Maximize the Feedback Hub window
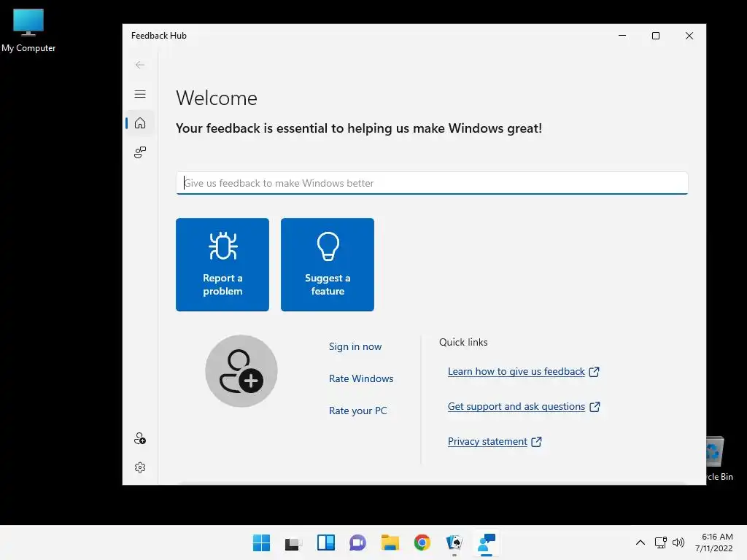The image size is (747, 560). point(656,36)
